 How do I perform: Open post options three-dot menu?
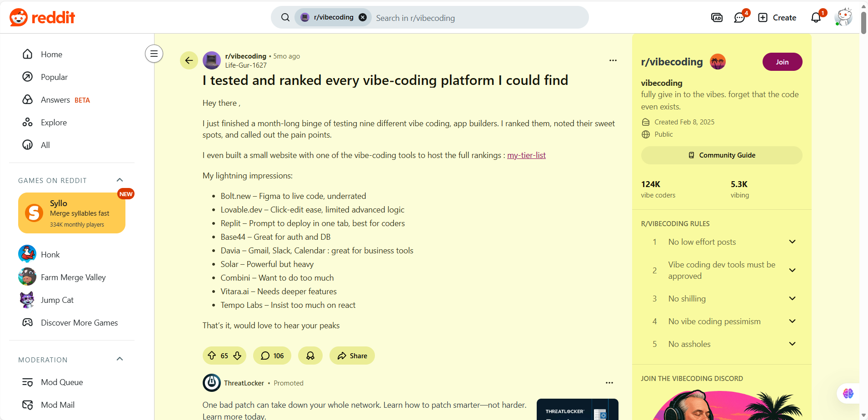[x=613, y=60]
